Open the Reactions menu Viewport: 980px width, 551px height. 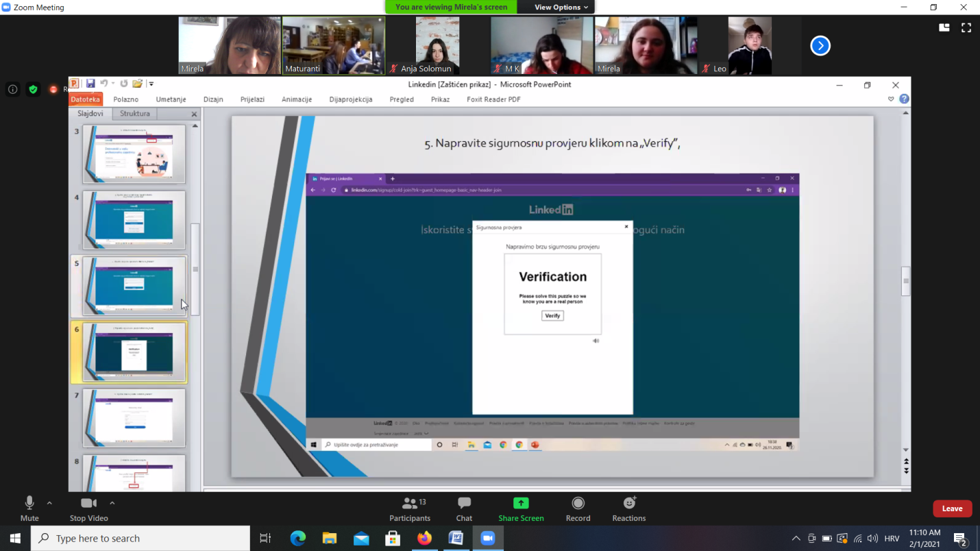point(629,510)
